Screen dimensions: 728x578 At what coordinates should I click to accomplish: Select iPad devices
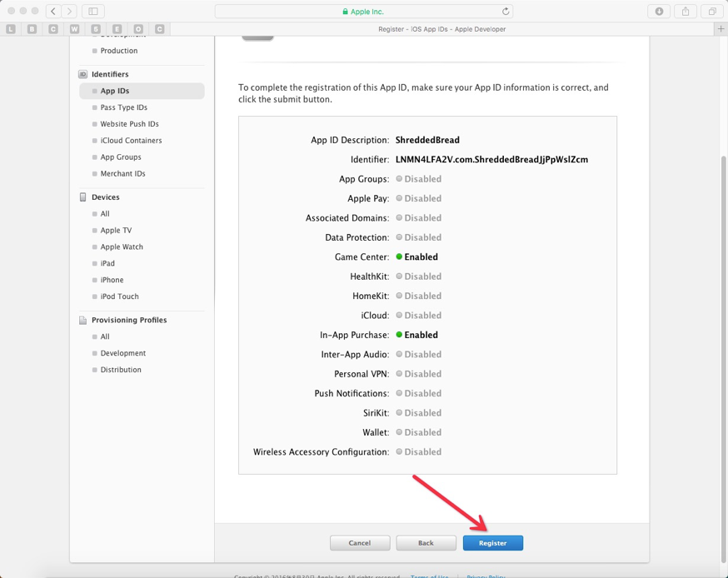pyautogui.click(x=107, y=263)
